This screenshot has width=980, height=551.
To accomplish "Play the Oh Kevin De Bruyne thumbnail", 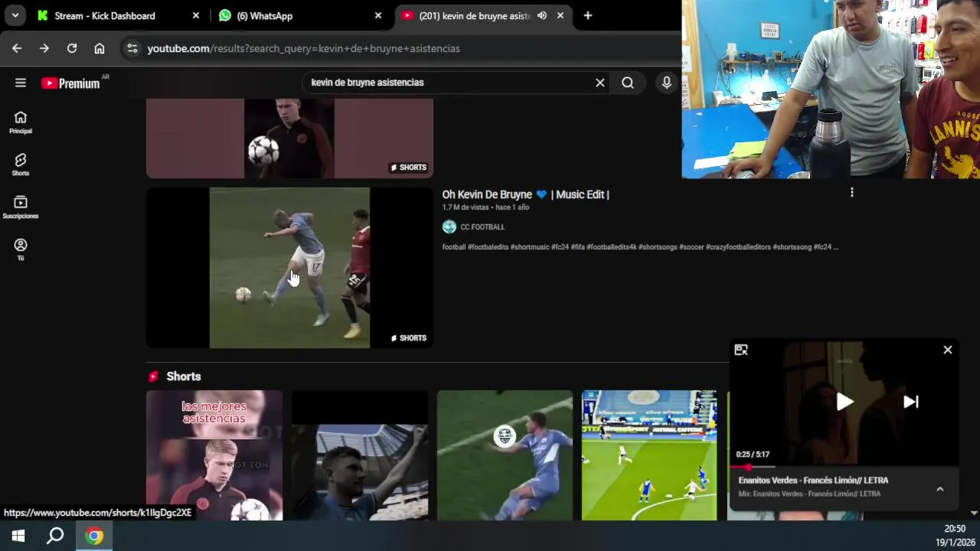I will click(289, 268).
